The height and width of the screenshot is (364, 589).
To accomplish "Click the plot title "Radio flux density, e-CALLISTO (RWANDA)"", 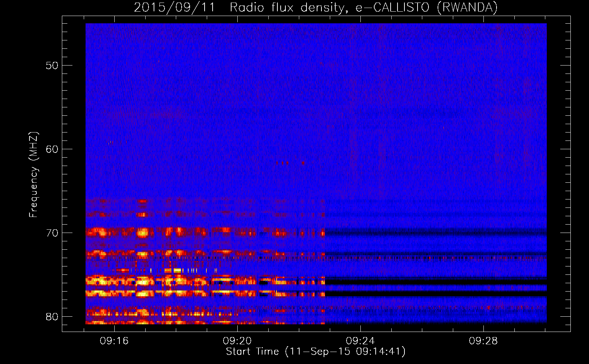I will (364, 8).
